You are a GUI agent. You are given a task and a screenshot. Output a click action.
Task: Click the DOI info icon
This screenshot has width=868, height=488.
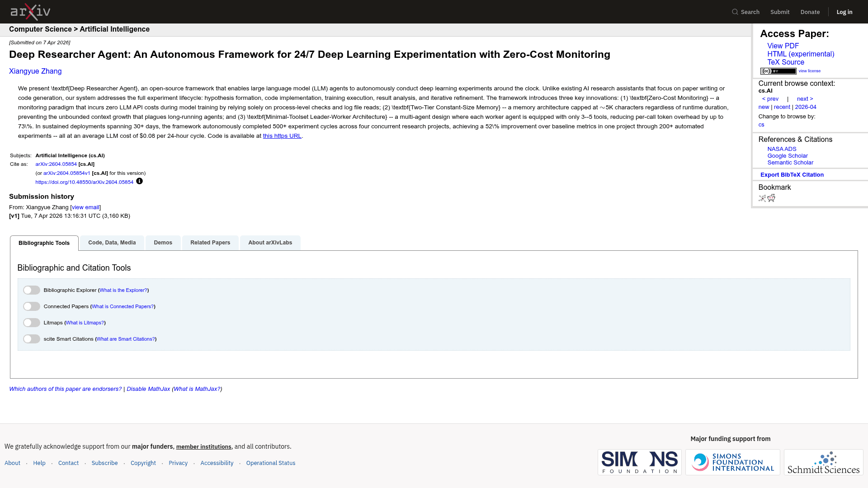pos(139,181)
